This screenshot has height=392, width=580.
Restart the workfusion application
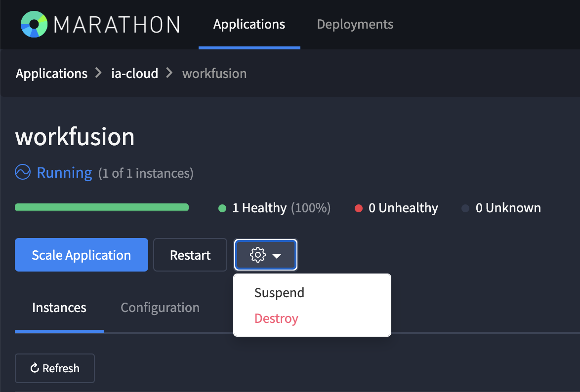click(190, 255)
